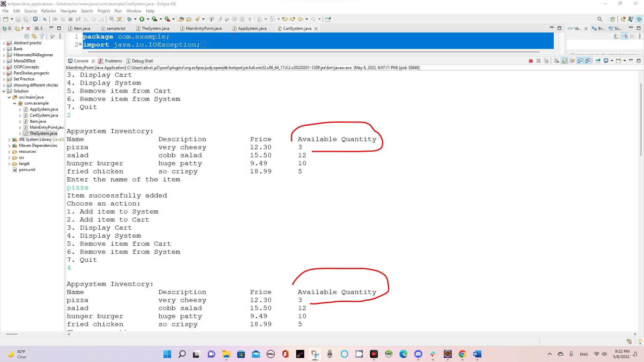Toggle Show Console on standard output change
The height and width of the screenshot is (362, 644).
[580, 61]
